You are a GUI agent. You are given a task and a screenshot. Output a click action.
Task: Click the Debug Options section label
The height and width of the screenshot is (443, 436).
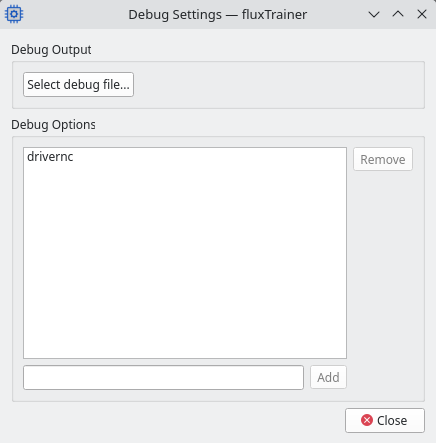pos(53,125)
